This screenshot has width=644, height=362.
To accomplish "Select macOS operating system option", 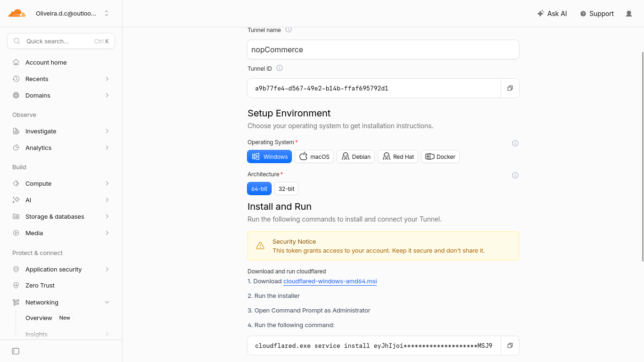I will (x=314, y=156).
